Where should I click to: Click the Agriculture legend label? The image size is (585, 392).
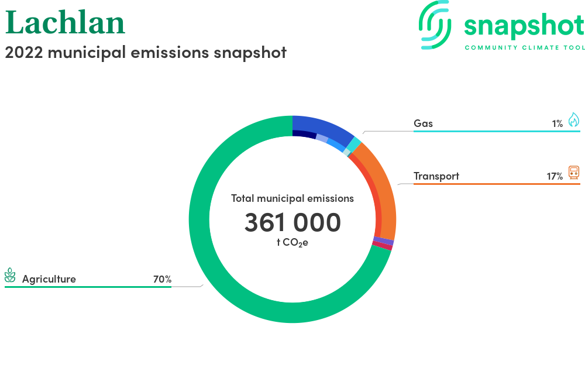[49, 279]
